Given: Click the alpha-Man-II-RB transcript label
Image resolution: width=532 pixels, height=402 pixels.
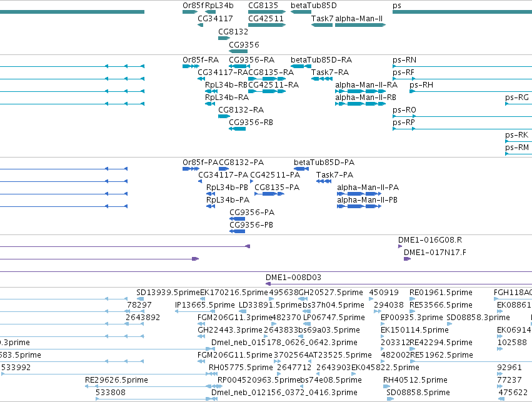Looking at the screenshot, I should [366, 98].
